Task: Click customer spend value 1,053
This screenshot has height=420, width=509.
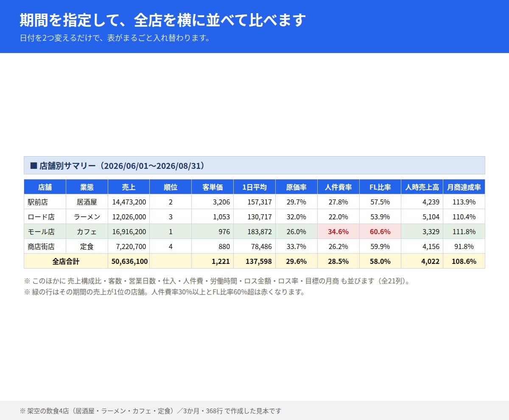Action: [x=213, y=217]
